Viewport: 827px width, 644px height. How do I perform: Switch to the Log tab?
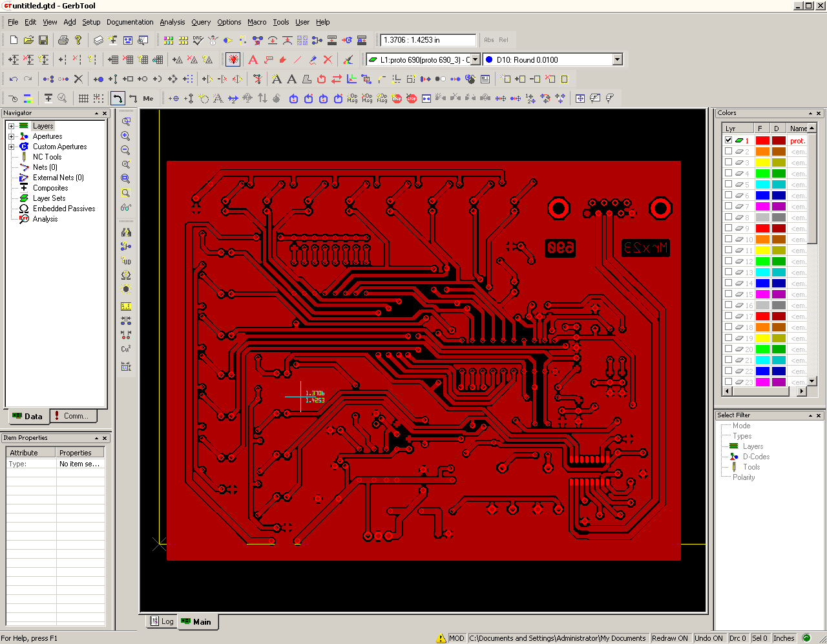[162, 621]
